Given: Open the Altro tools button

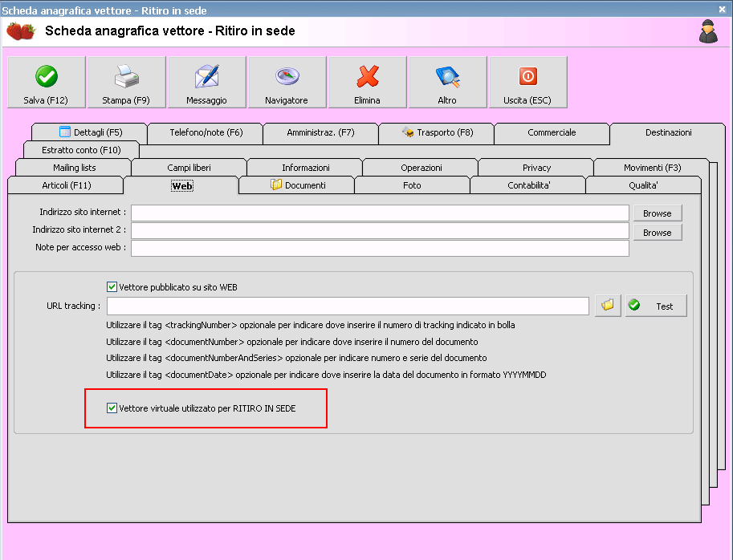Looking at the screenshot, I should [x=447, y=82].
